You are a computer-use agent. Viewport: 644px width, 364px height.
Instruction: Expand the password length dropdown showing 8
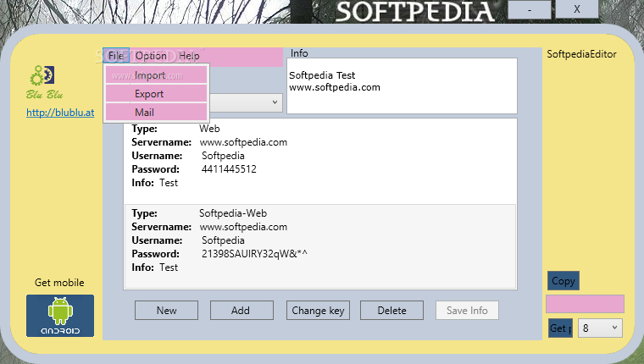600,328
